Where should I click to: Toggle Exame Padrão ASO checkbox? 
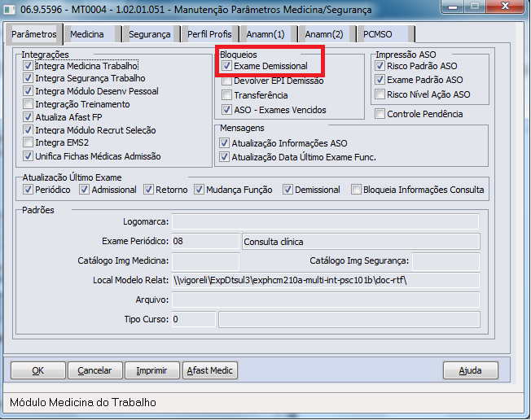pyautogui.click(x=380, y=80)
